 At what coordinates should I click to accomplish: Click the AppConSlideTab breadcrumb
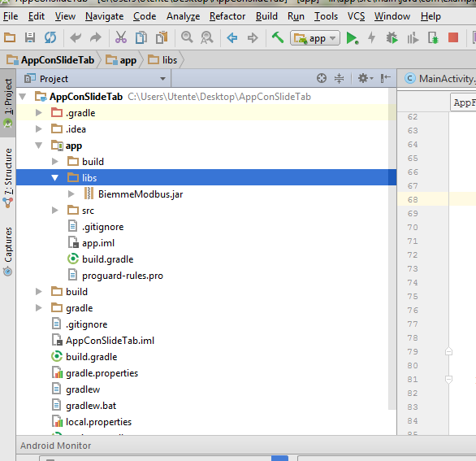click(51, 60)
